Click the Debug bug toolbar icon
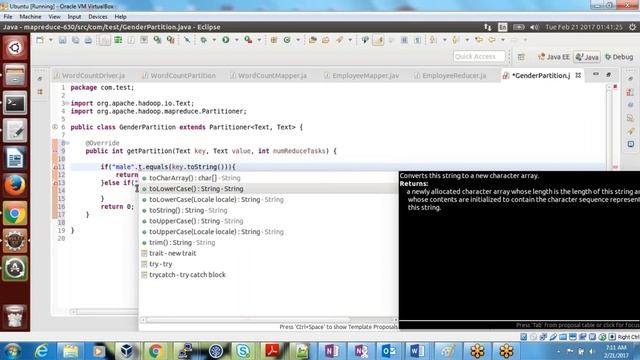The image size is (640, 360). [x=203, y=40]
